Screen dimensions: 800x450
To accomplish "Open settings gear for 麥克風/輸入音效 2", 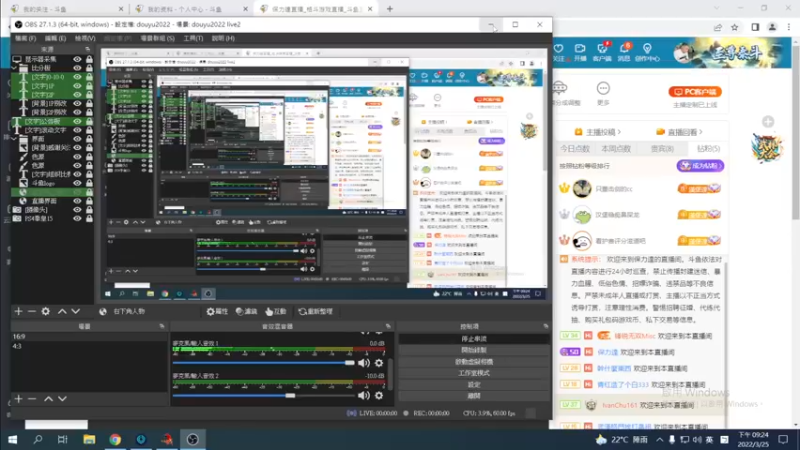I will point(379,395).
